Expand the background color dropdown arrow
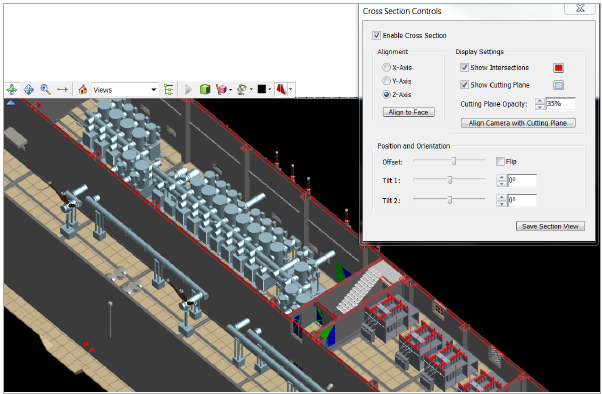 point(270,89)
